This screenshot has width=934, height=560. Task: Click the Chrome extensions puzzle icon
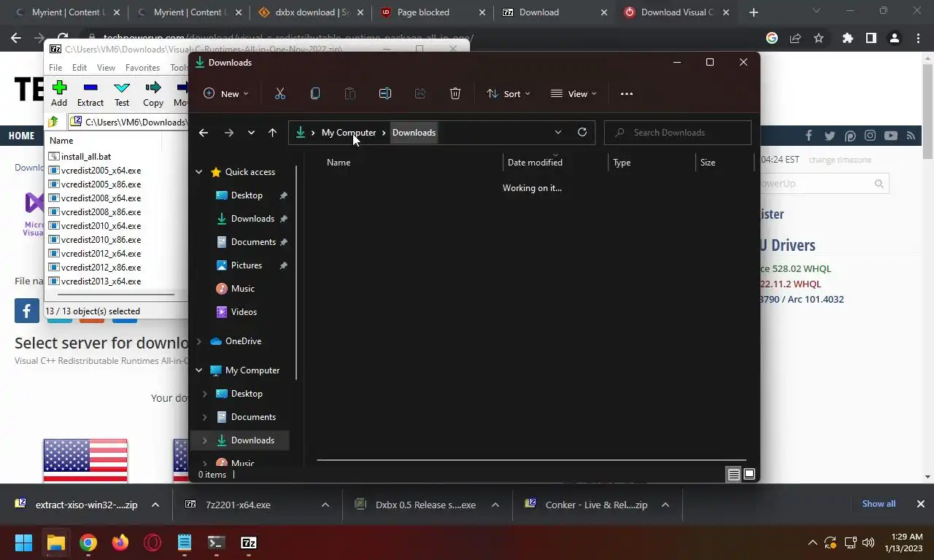click(847, 38)
